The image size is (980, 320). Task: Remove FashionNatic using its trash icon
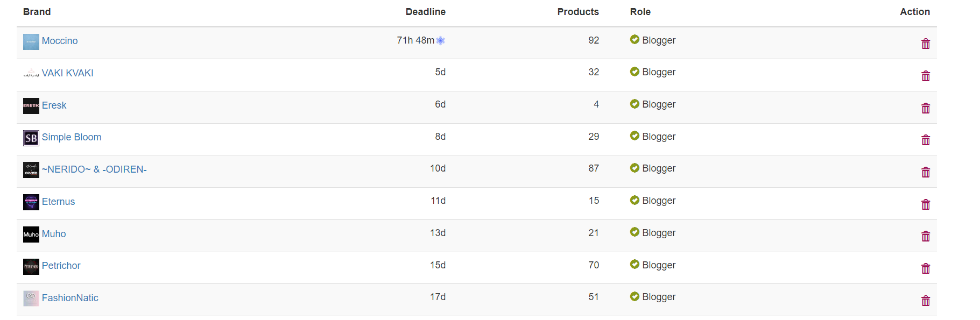[x=925, y=301]
